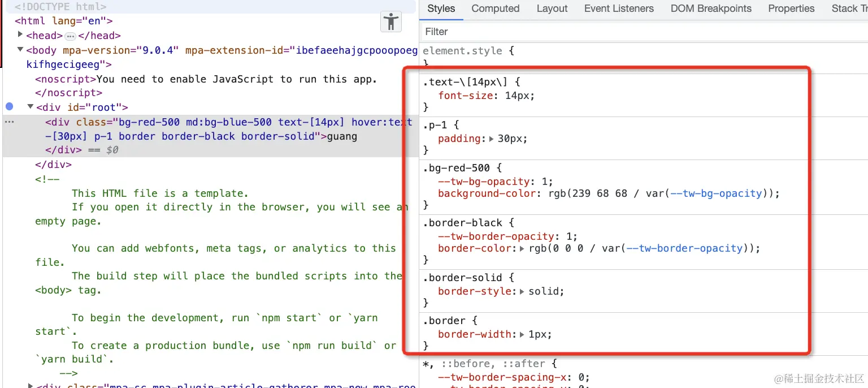
Task: Click comment line 'This HTML file is a template.'
Action: pos(160,193)
